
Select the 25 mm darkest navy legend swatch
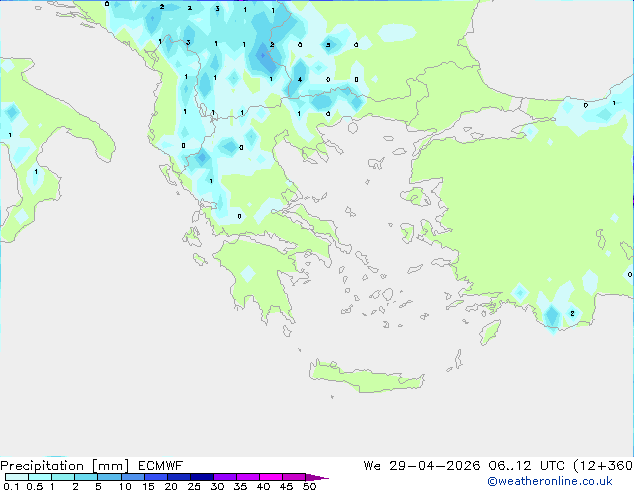(x=202, y=477)
